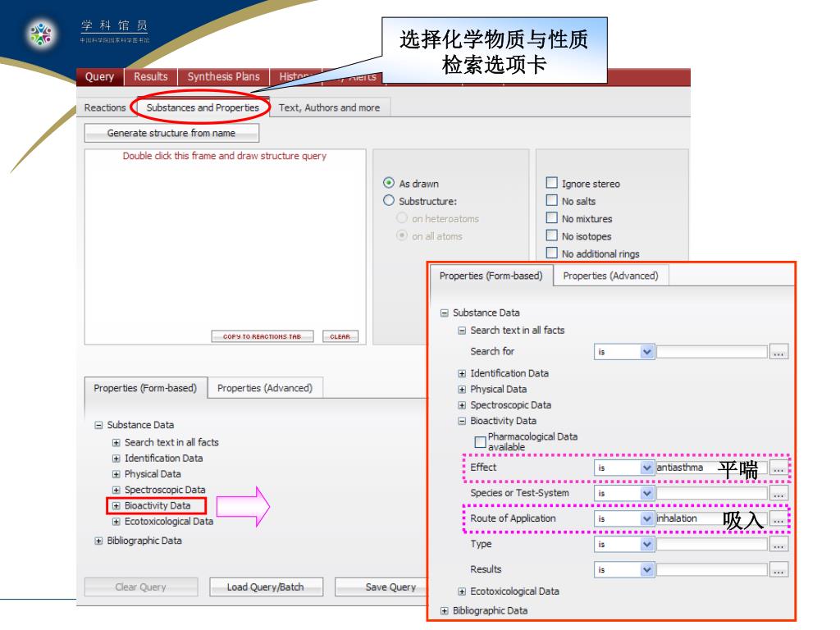Expand Physical Data in right panel
840x630 pixels.
[x=462, y=390]
